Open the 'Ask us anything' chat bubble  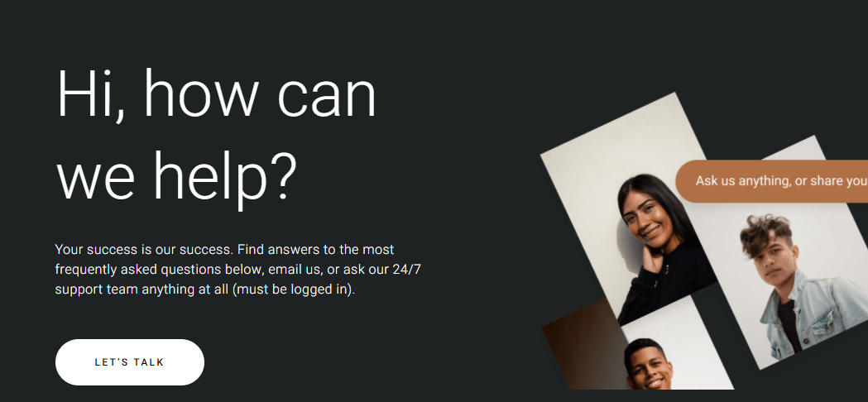coord(772,181)
